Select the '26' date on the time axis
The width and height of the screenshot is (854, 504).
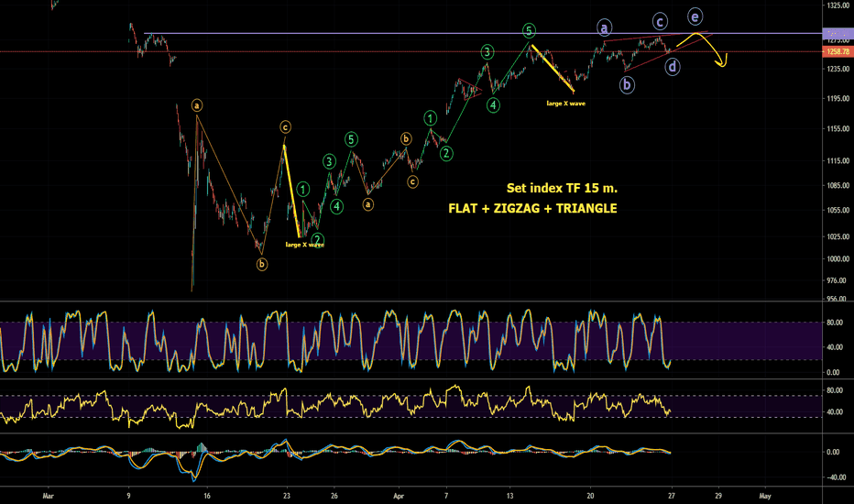[334, 496]
